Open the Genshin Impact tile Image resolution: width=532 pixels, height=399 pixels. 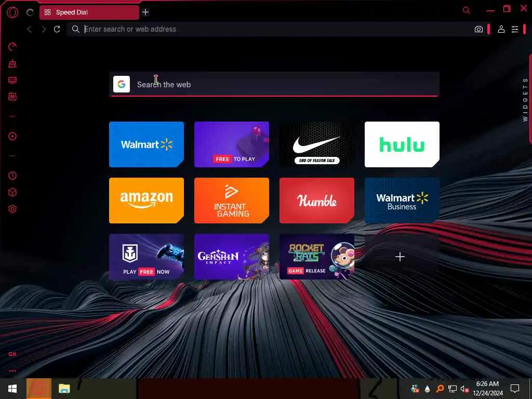pyautogui.click(x=232, y=257)
